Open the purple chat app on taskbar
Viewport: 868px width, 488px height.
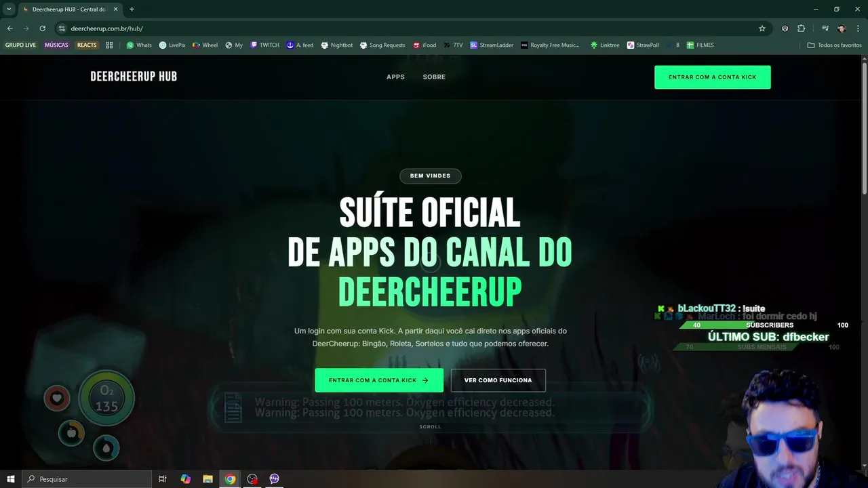coord(274,479)
